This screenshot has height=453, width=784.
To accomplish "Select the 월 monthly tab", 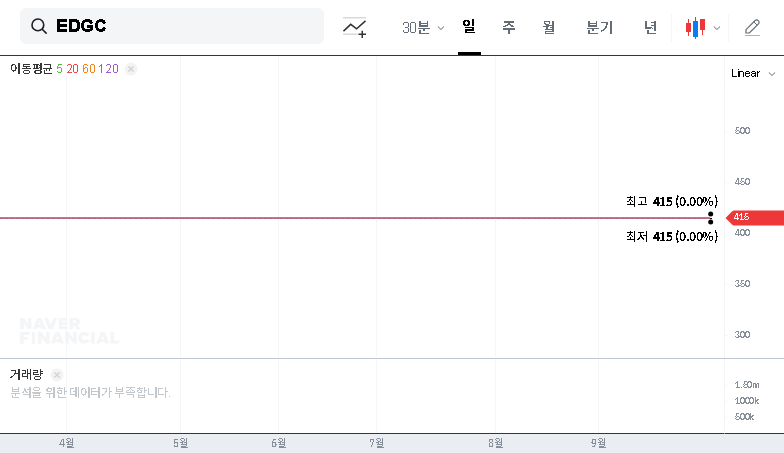I will 548,27.
